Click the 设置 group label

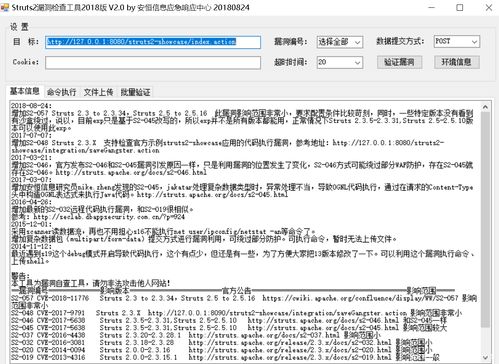tap(19, 27)
